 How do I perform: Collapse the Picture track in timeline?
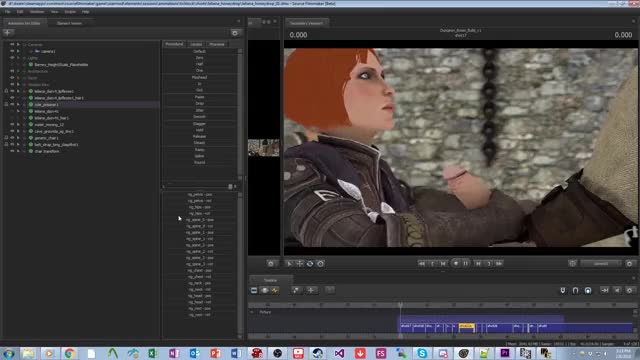[x=251, y=312]
